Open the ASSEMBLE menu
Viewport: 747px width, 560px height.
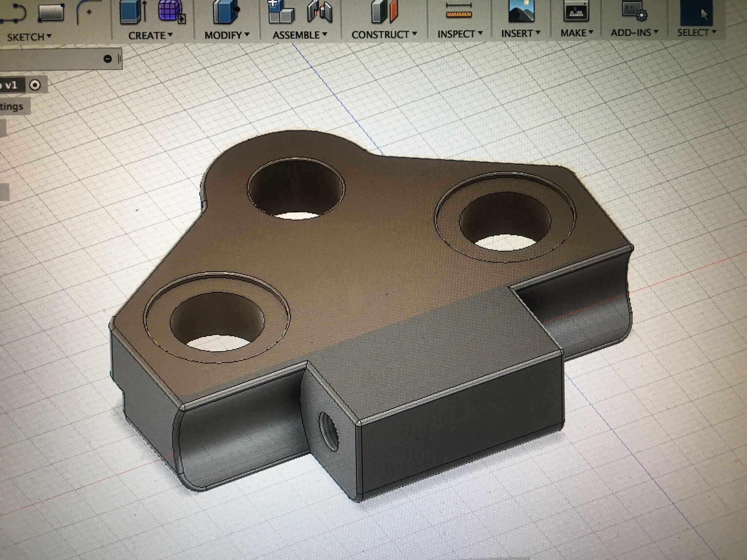coord(300,35)
